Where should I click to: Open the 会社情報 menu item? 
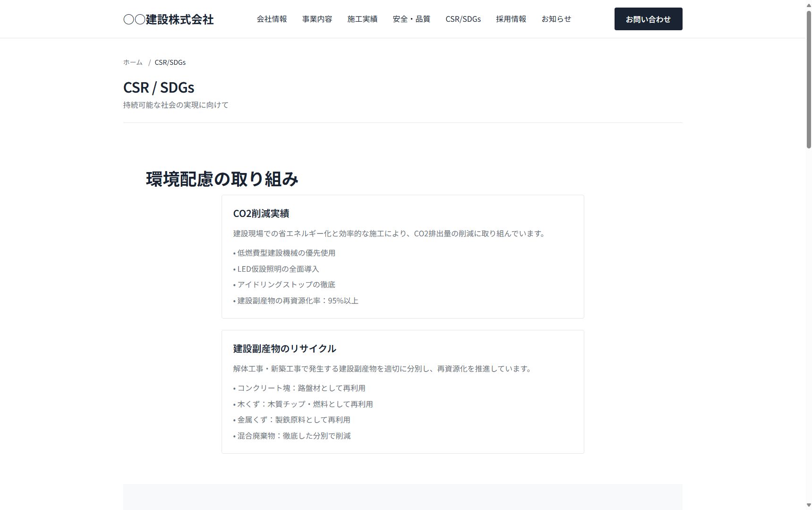[272, 19]
